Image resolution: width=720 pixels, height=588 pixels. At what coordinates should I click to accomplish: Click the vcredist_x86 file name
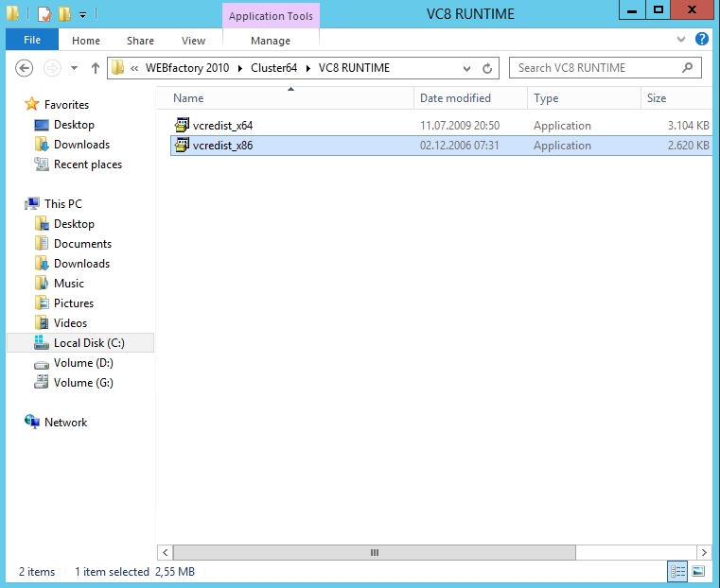(222, 146)
